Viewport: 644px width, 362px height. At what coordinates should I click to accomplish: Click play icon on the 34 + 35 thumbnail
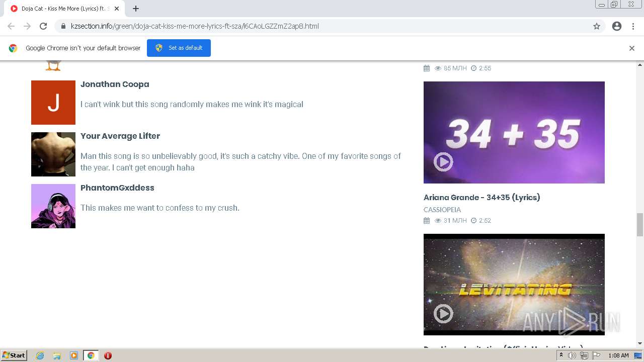coord(443,162)
